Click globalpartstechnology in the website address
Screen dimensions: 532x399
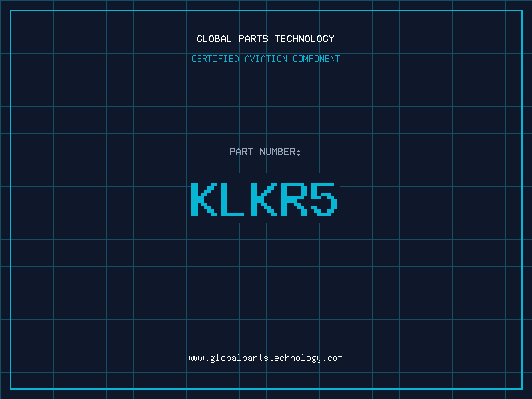[265, 358]
